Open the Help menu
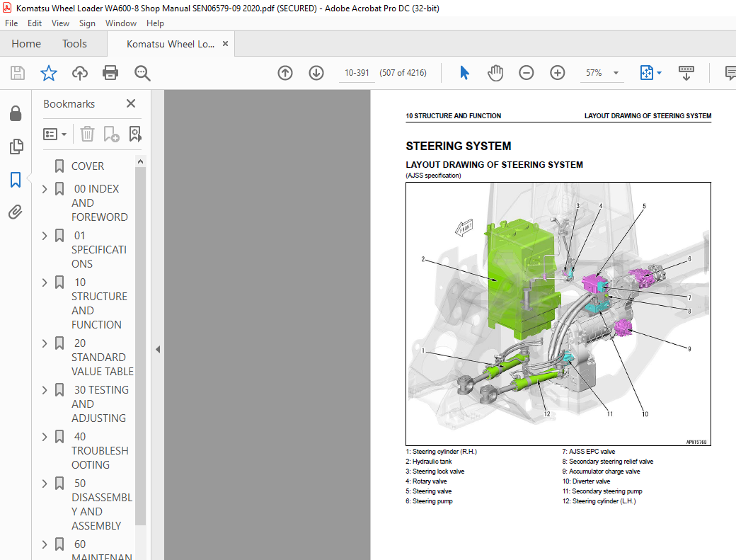736x560 pixels. (x=155, y=23)
